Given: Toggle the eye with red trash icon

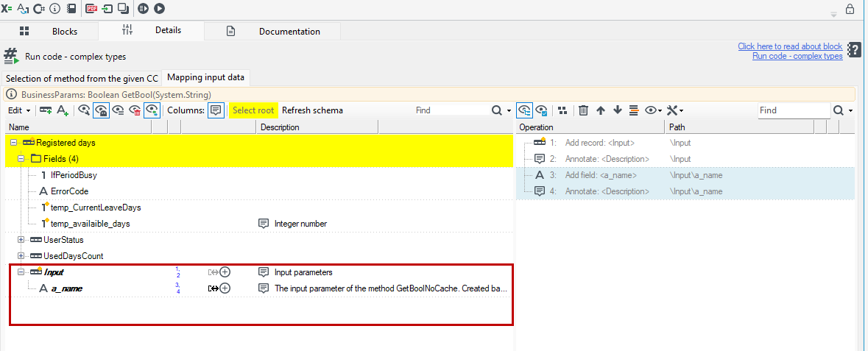Looking at the screenshot, I should [135, 110].
